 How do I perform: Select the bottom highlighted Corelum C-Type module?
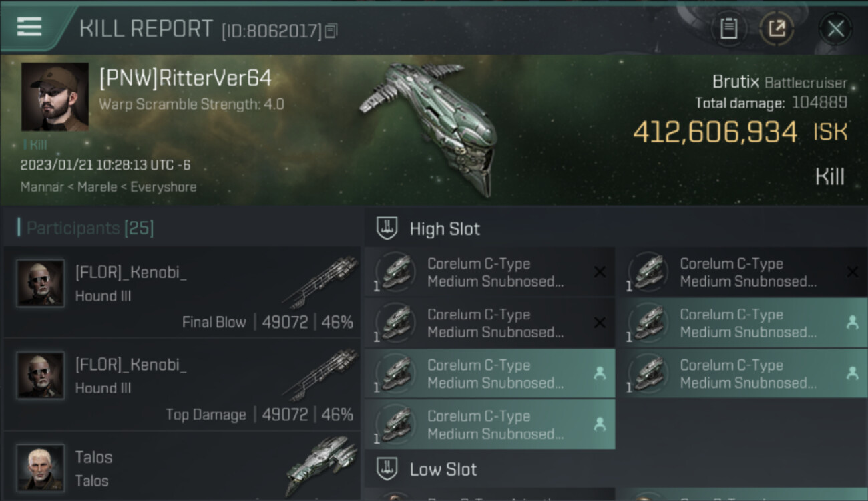(490, 424)
